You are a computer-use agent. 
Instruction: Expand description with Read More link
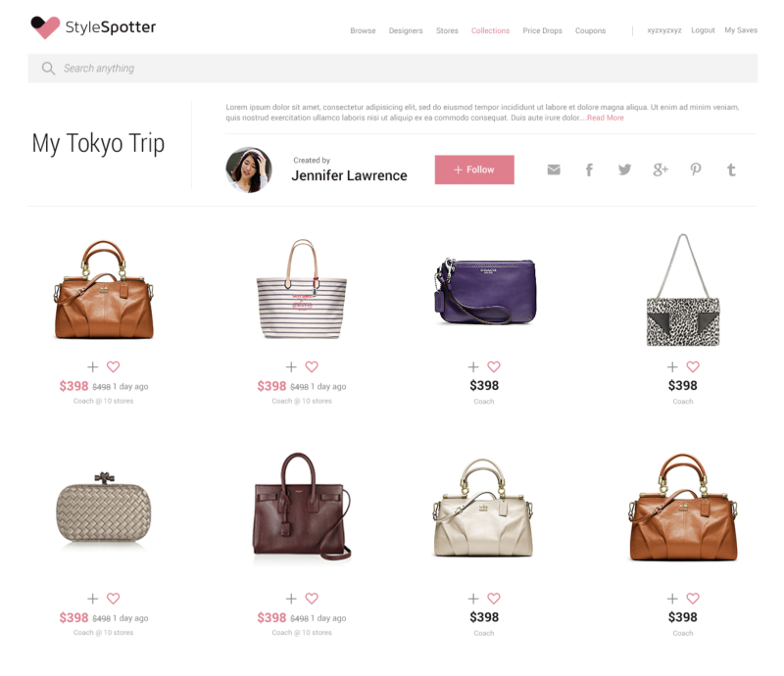point(605,118)
